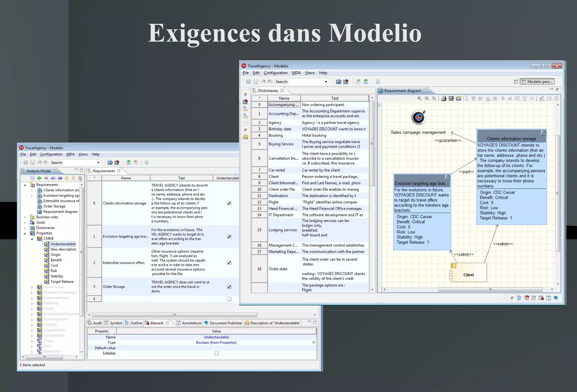The width and height of the screenshot is (577, 392).
Task: Click the Name column header in Dictionaries table
Action: [x=284, y=98]
